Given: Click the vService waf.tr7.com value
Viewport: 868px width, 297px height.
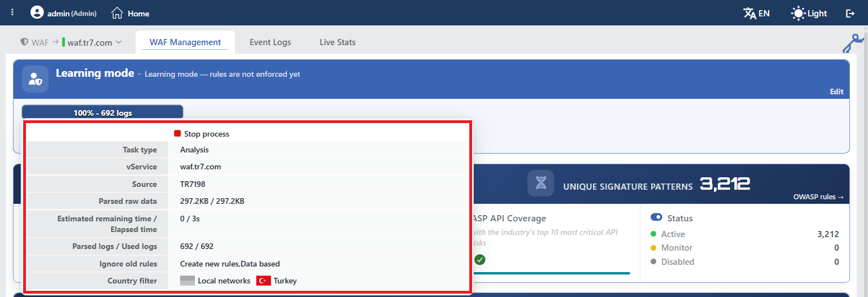Looking at the screenshot, I should 200,167.
